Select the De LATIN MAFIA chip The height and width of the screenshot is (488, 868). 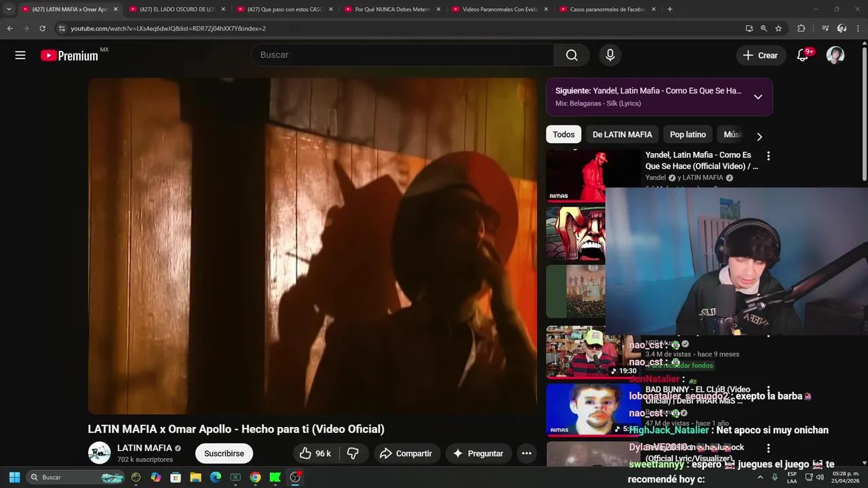[622, 134]
